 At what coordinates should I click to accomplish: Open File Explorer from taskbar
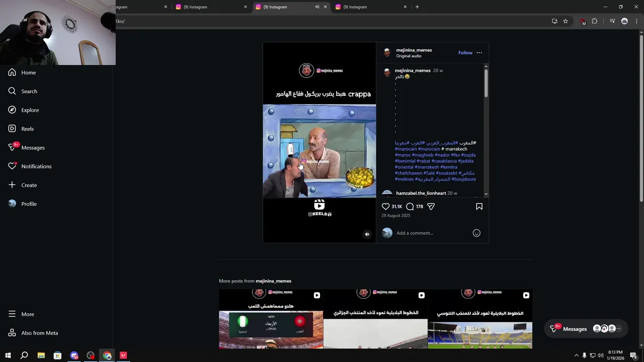point(41,355)
